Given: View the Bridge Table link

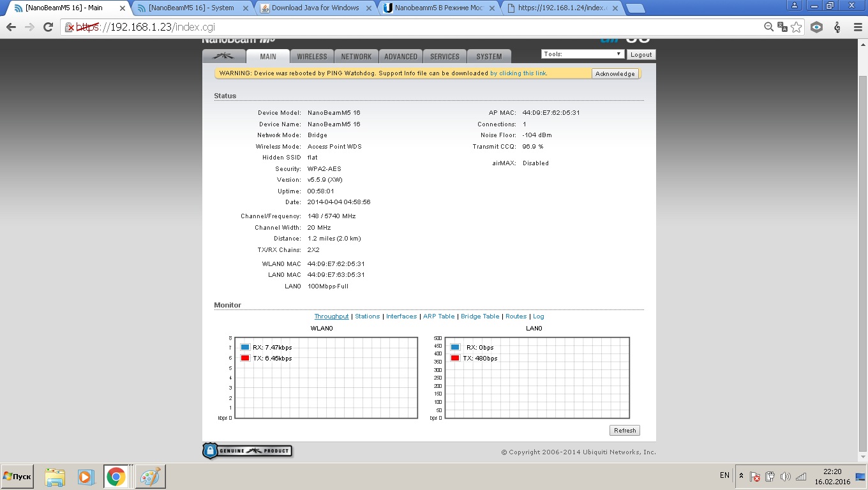Looking at the screenshot, I should click(x=480, y=316).
